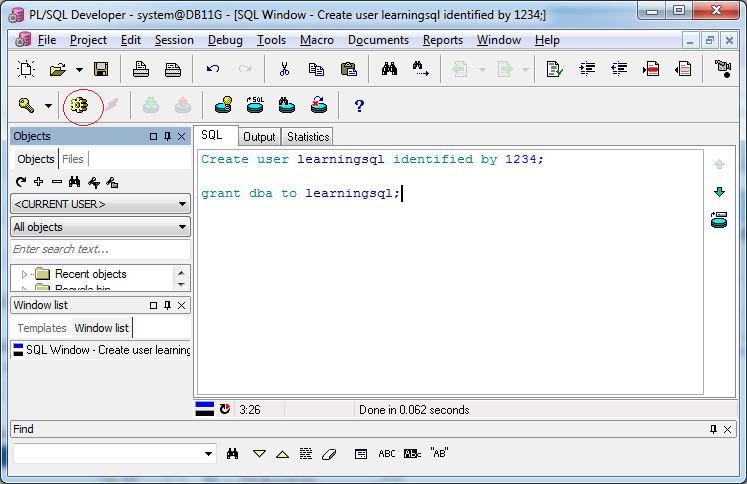Click the Objects tree scroll up arrow
The width and height of the screenshot is (747, 484).
coord(181,273)
